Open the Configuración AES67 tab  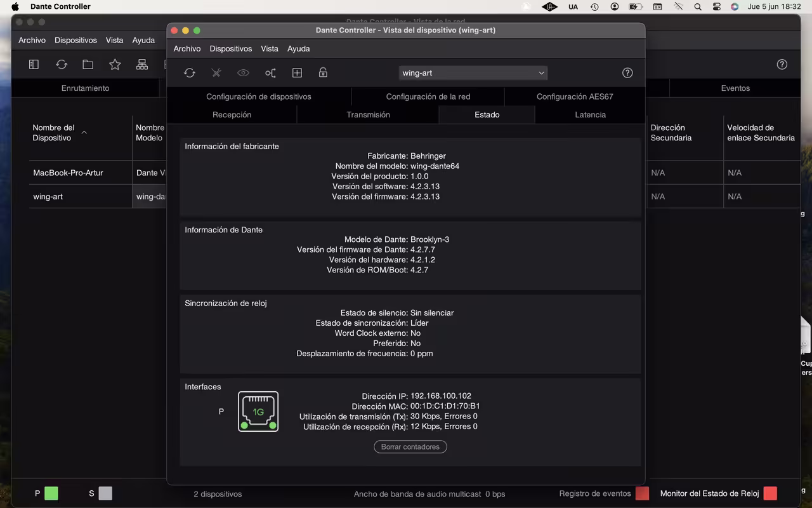pos(575,97)
